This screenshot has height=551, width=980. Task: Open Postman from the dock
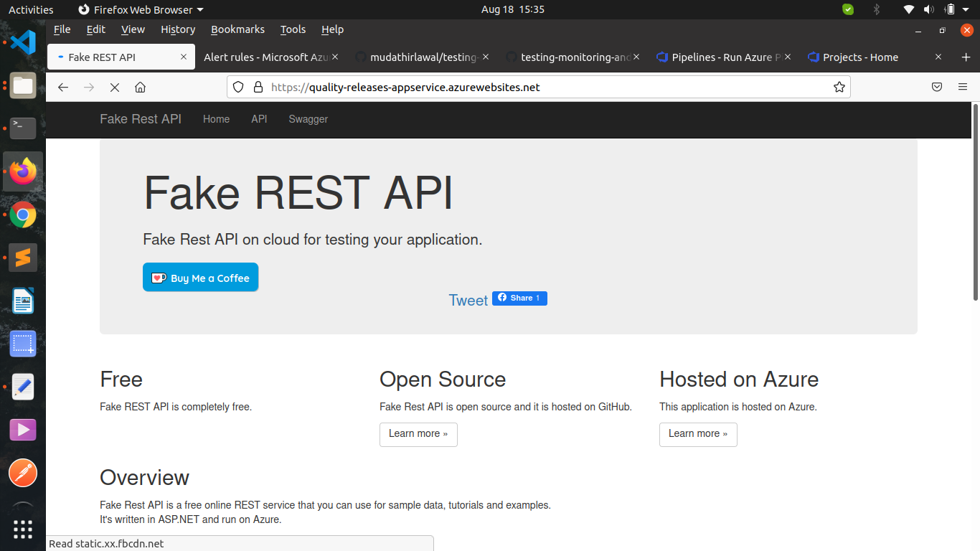pos(23,473)
